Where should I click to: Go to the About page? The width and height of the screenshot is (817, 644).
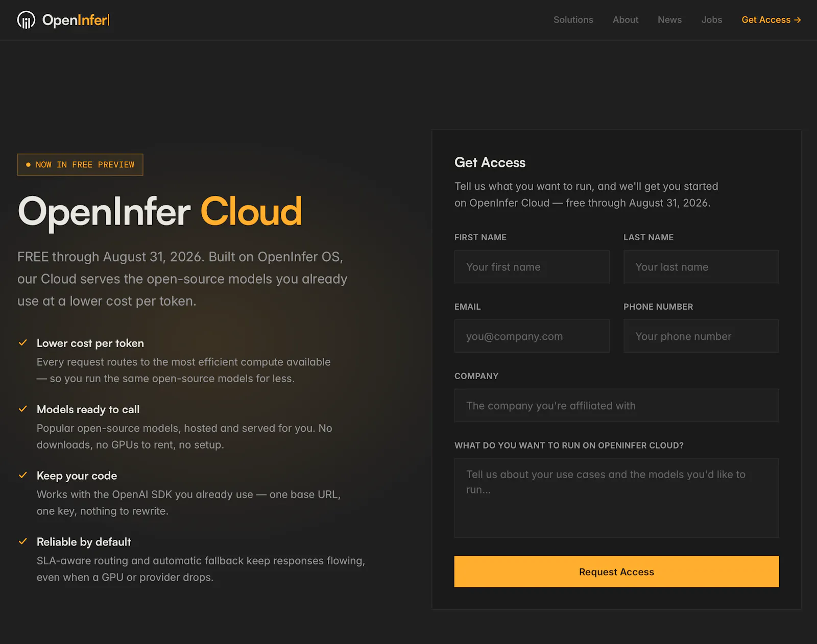(626, 20)
